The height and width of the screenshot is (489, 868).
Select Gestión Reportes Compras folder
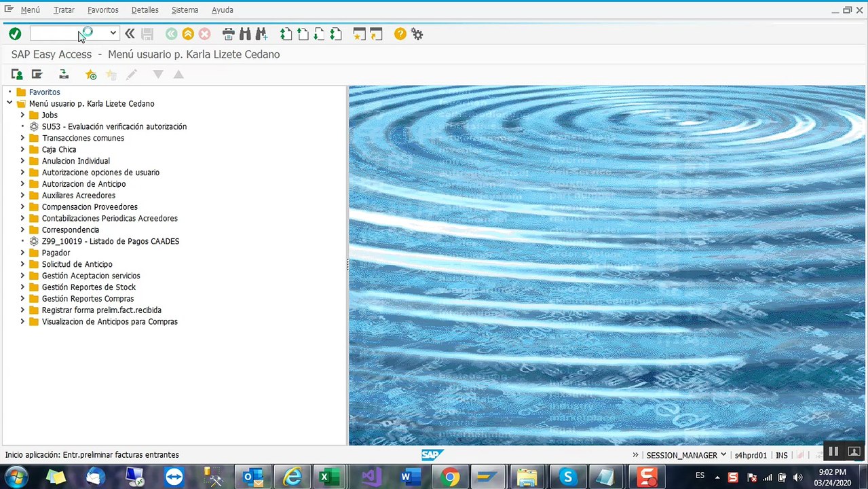click(x=88, y=299)
